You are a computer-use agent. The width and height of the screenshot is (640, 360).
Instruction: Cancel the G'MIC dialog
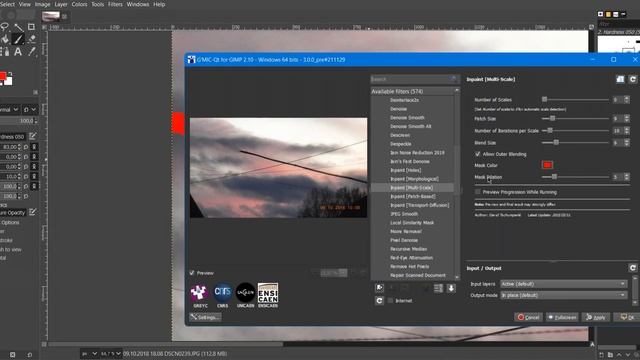[528, 317]
